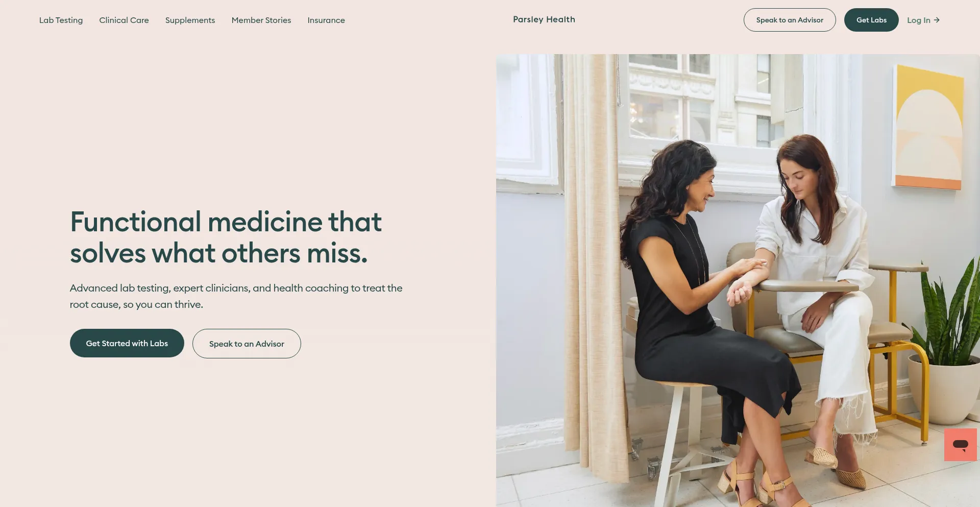Click the Functional medicine headline text

click(x=226, y=237)
